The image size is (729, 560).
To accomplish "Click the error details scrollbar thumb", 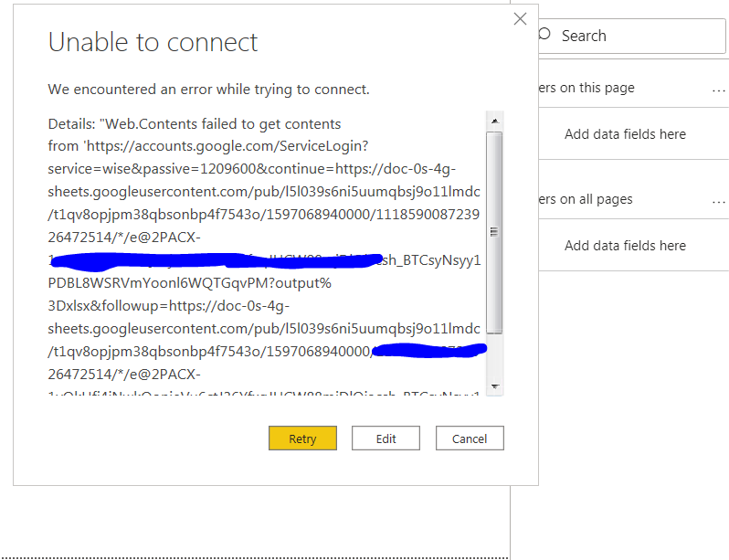I will pos(494,232).
